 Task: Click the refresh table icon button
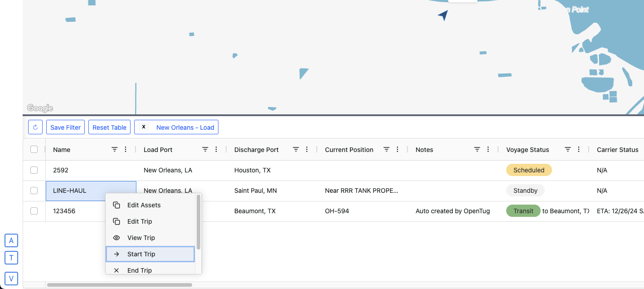(x=35, y=127)
